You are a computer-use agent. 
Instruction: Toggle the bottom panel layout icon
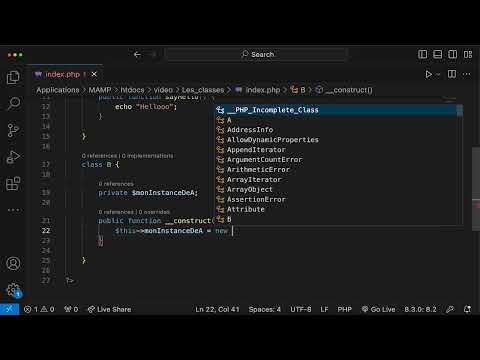coord(437,54)
